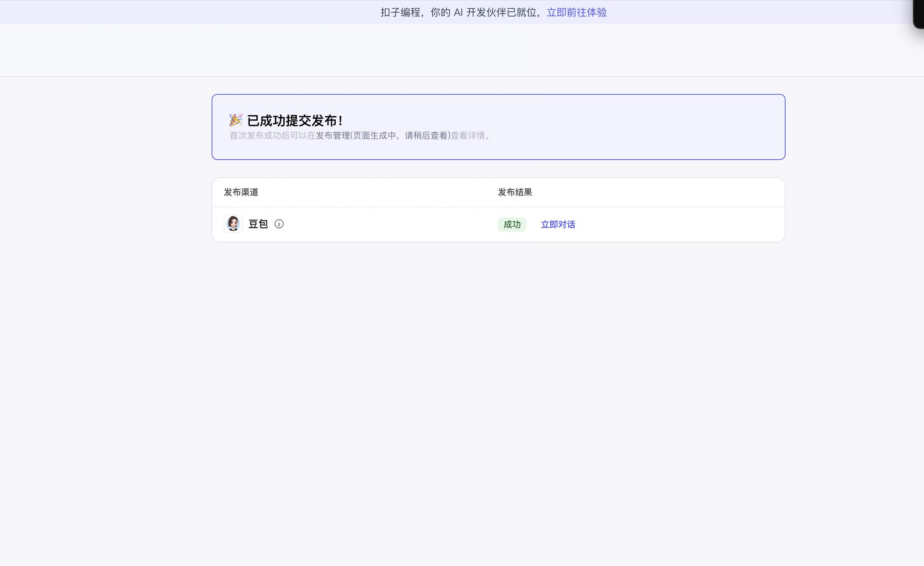Click the 豆包 channel name label
924x566 pixels.
(258, 224)
